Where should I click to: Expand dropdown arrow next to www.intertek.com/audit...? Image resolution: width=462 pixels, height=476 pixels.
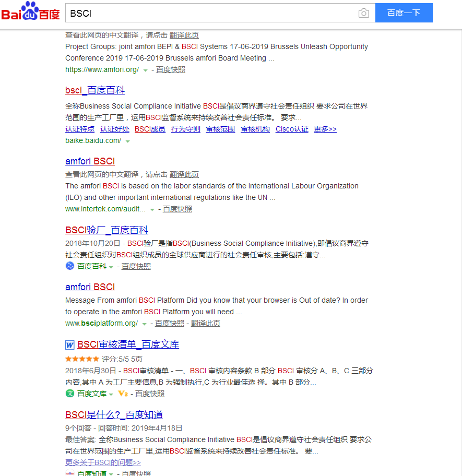coord(152,210)
